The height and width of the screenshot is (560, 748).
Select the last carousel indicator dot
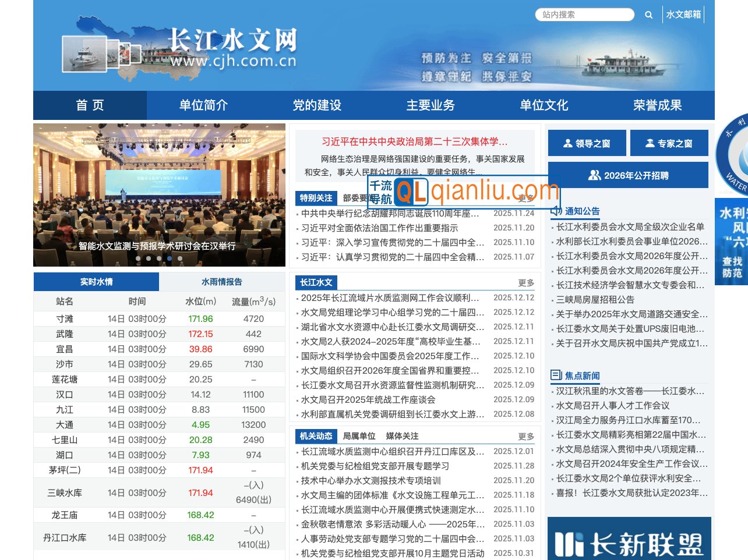[180, 258]
